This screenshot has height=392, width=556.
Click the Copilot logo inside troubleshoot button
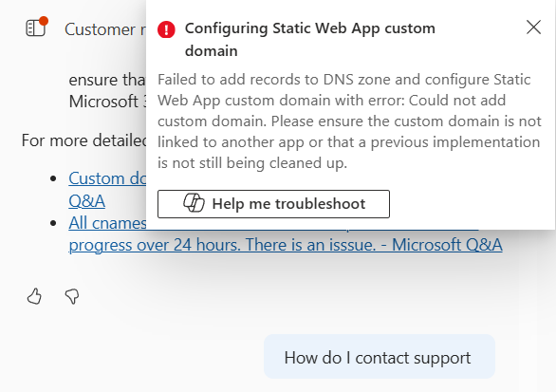194,203
